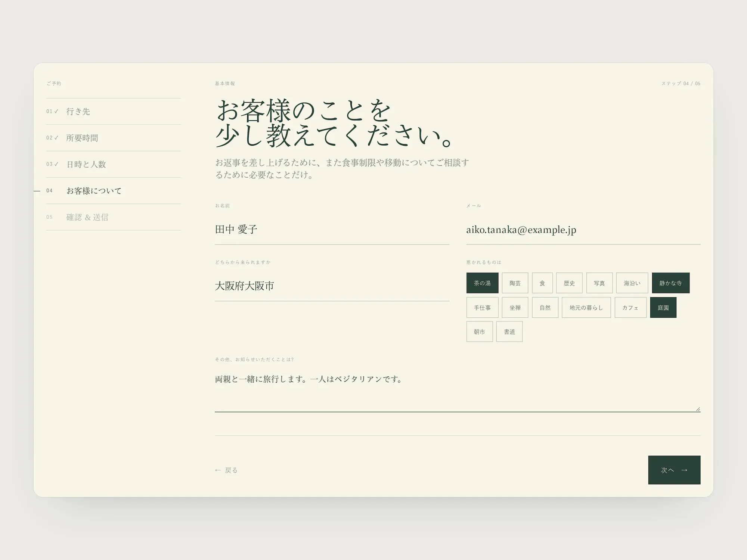Open current step 04 お客様について

114,191
